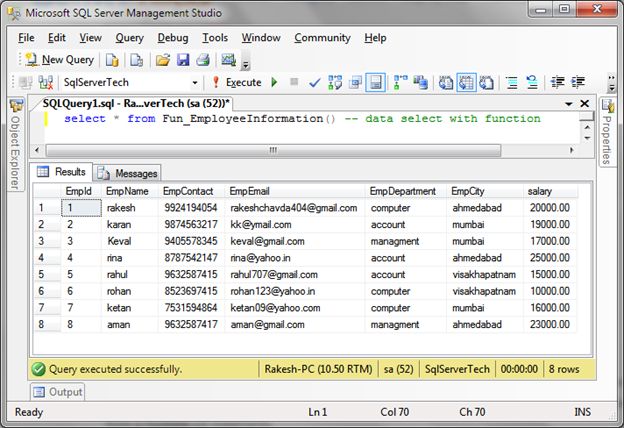Click the Print icon in standard toolbar

coord(203,60)
